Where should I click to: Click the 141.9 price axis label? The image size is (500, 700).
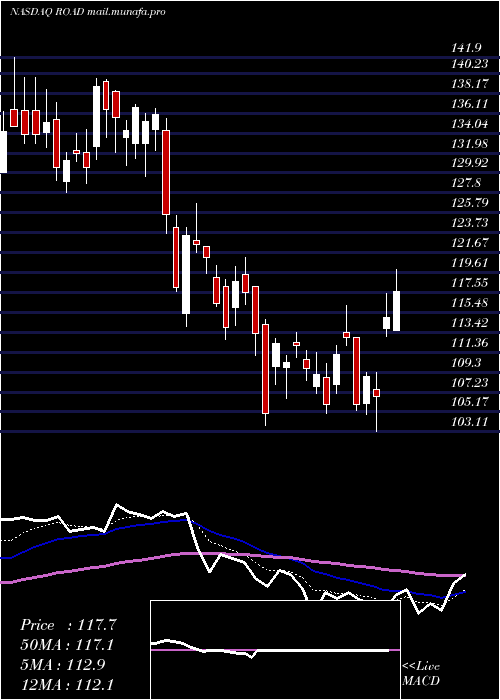(x=467, y=48)
